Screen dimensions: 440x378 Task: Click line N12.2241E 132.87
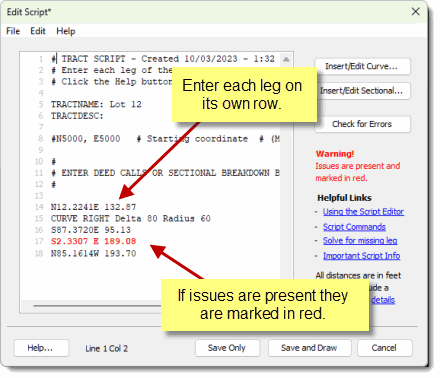[x=93, y=207]
